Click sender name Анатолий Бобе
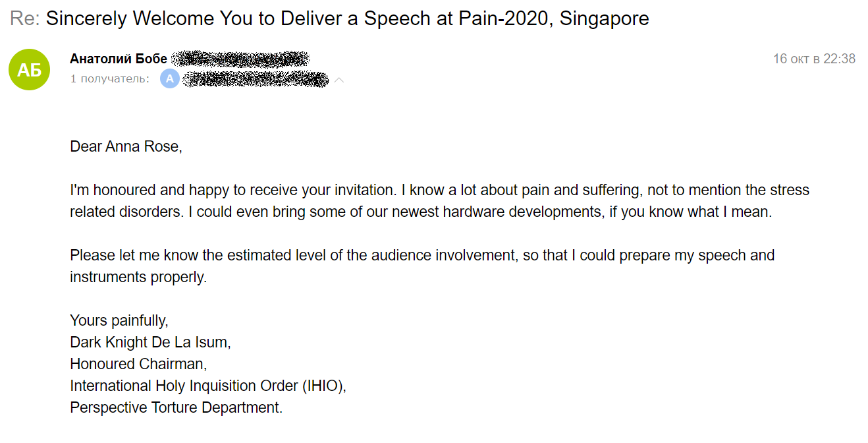868x443 pixels. pyautogui.click(x=119, y=59)
